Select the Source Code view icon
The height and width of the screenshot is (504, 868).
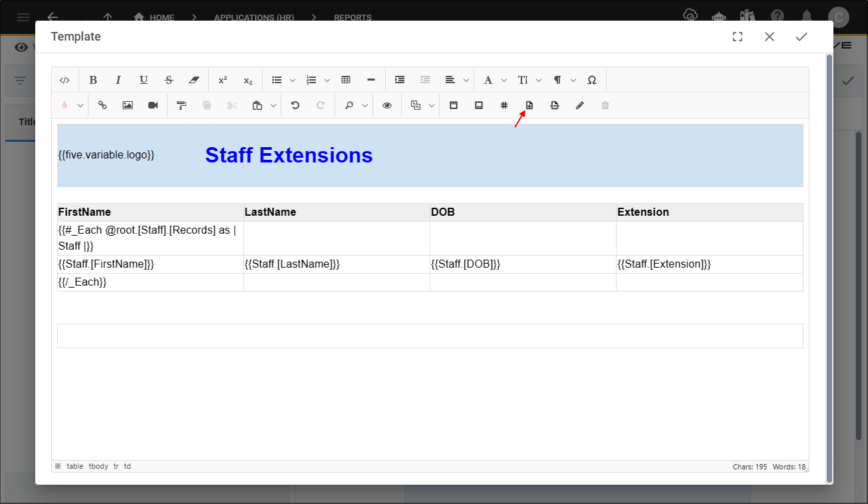65,80
